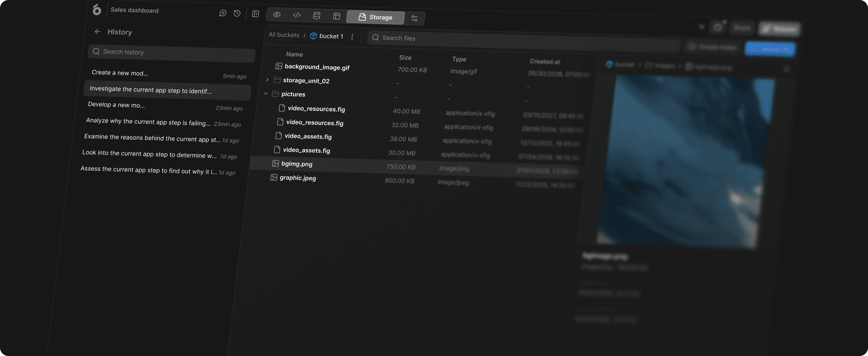Image resolution: width=868 pixels, height=356 pixels.
Task: Open 'Examine the reasons behind' history entry
Action: (162, 138)
